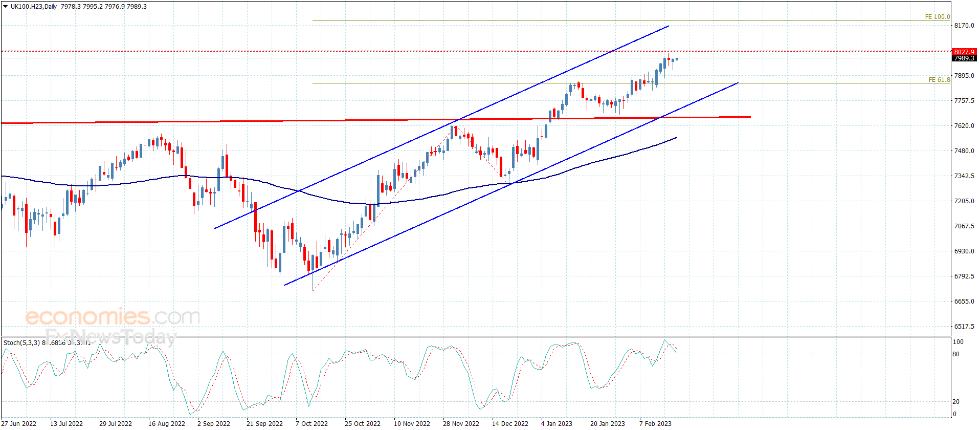Click the red 8027.9 price tag

[964, 52]
